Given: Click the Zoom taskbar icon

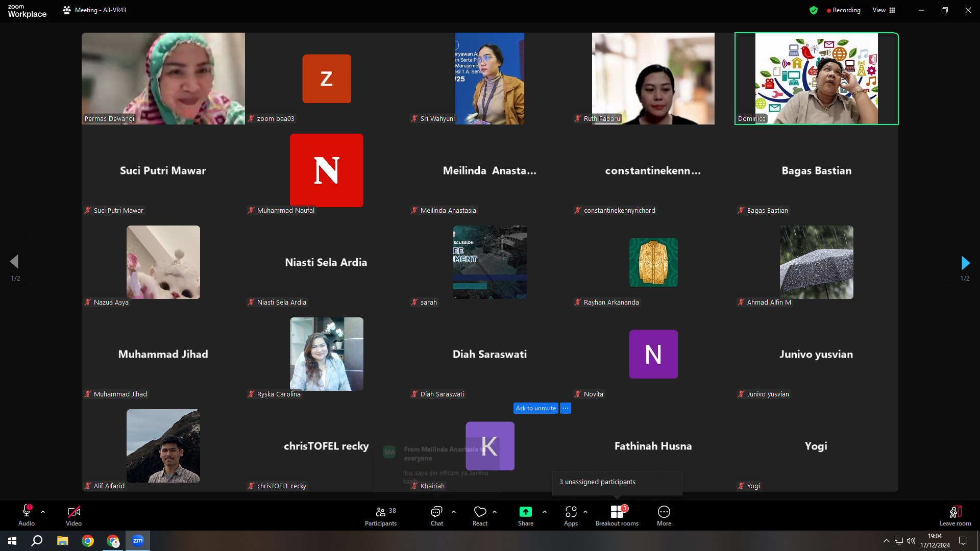Looking at the screenshot, I should [138, 541].
